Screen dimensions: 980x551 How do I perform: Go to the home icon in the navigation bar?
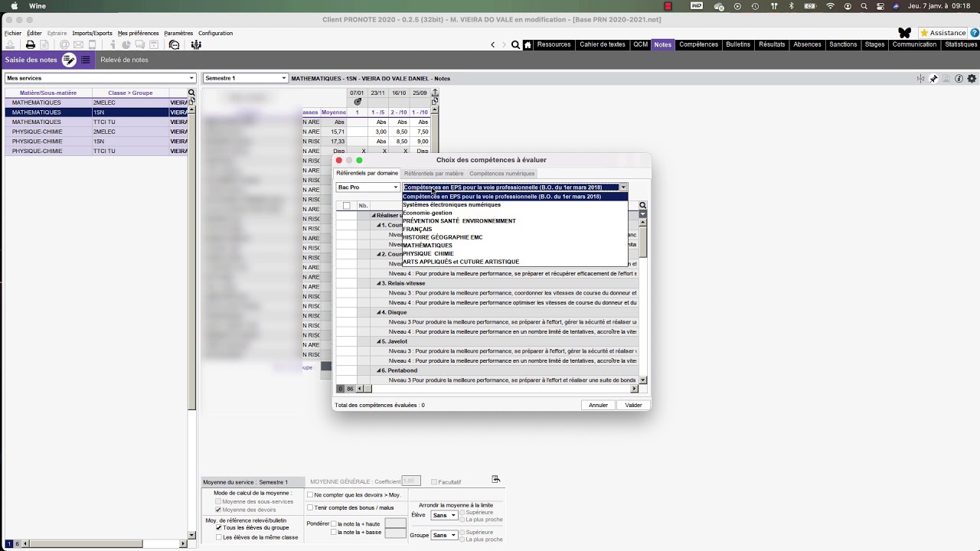pyautogui.click(x=528, y=45)
